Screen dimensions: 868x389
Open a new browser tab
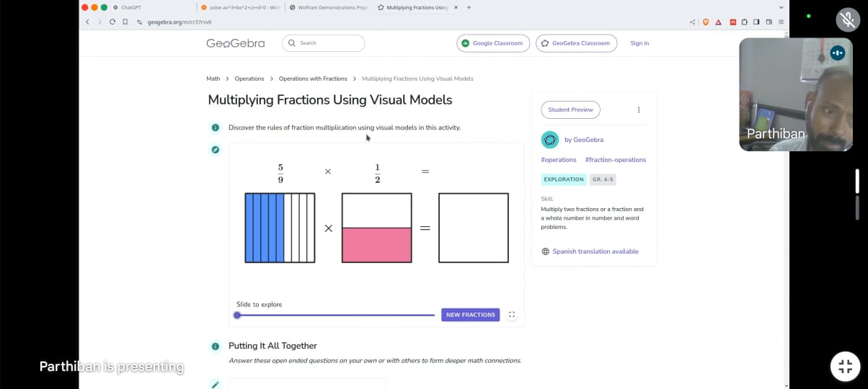(x=469, y=7)
